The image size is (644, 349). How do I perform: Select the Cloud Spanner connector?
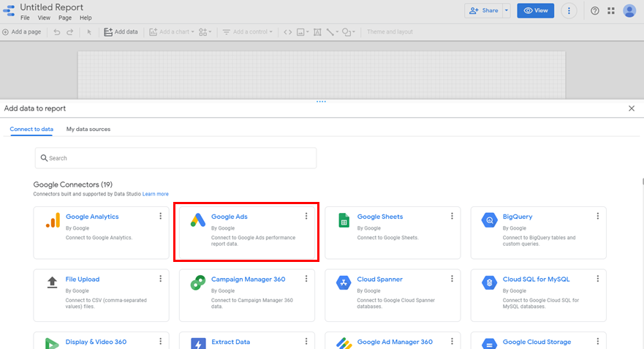[393, 295]
